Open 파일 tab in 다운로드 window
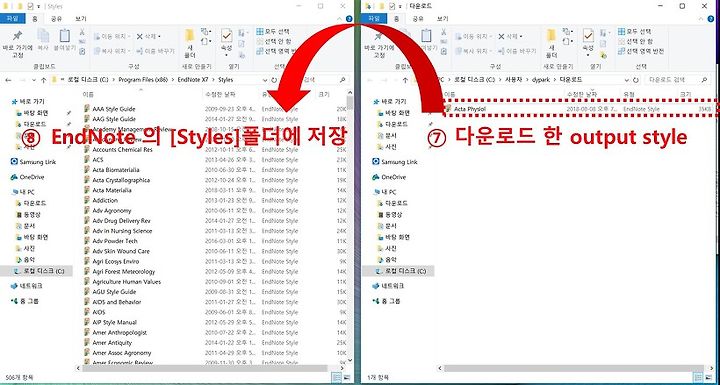 [374, 19]
